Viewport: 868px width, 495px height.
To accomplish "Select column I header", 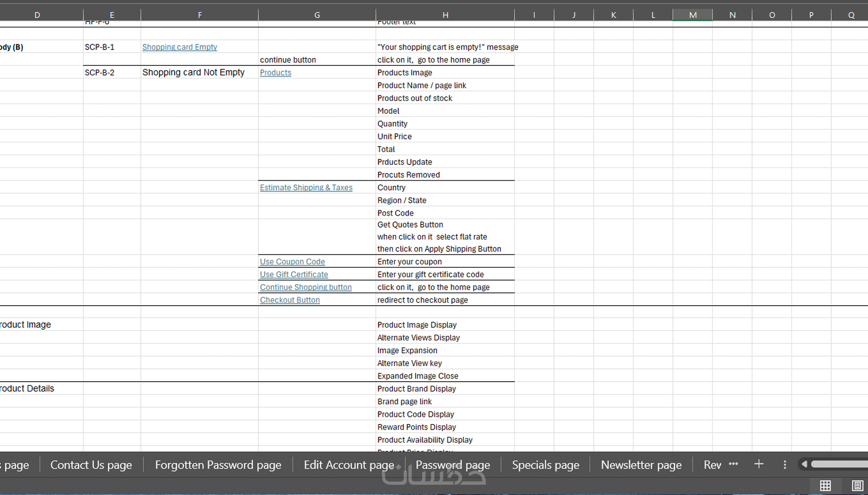I will 534,15.
